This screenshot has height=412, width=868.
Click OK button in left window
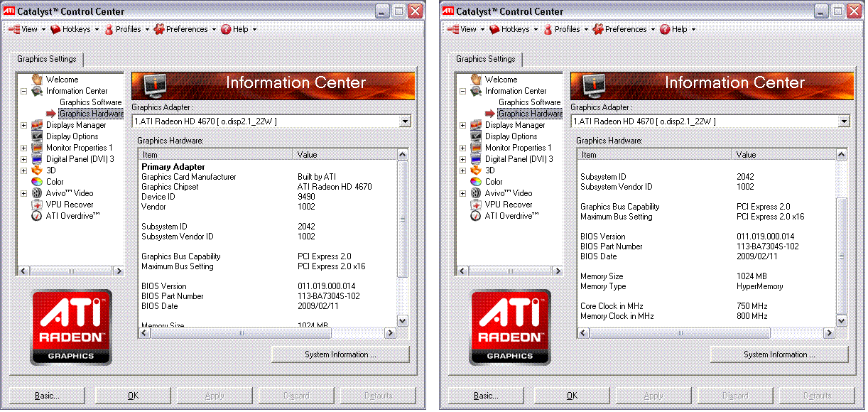pos(133,396)
